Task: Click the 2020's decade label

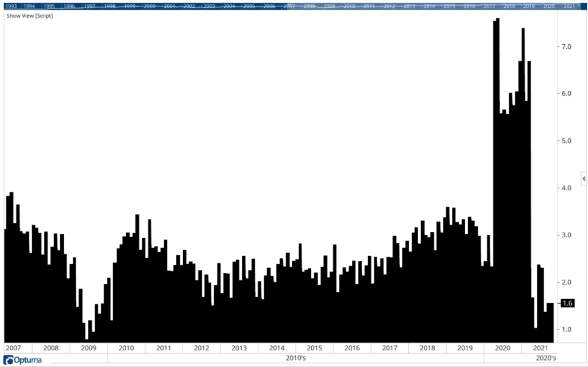Action: [x=546, y=358]
